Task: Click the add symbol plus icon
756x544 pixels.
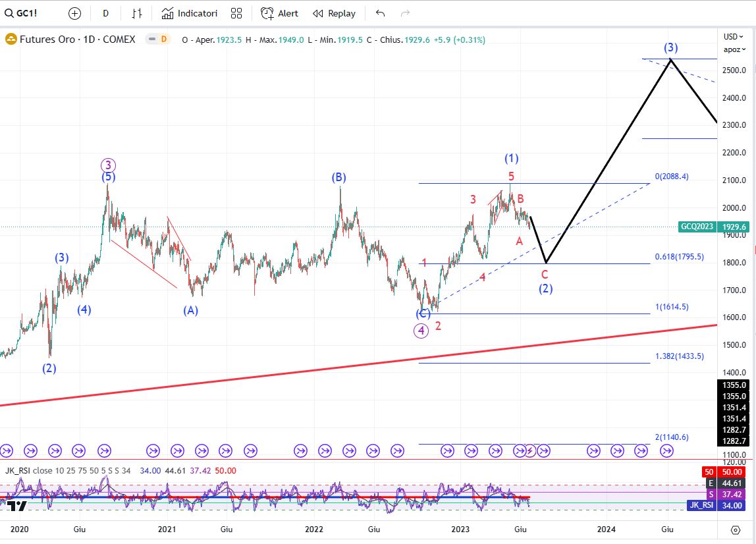Action: 74,13
